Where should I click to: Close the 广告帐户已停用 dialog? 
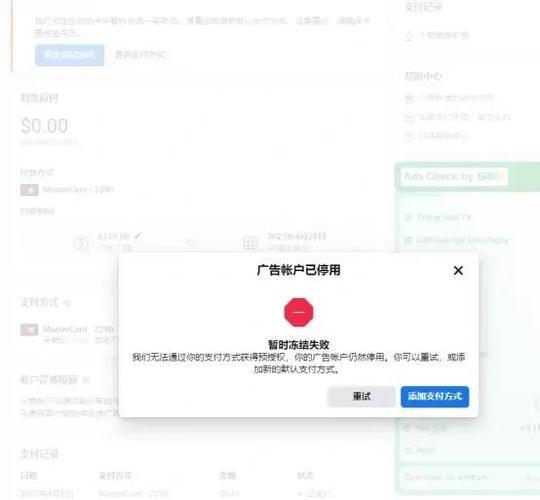pyautogui.click(x=458, y=270)
